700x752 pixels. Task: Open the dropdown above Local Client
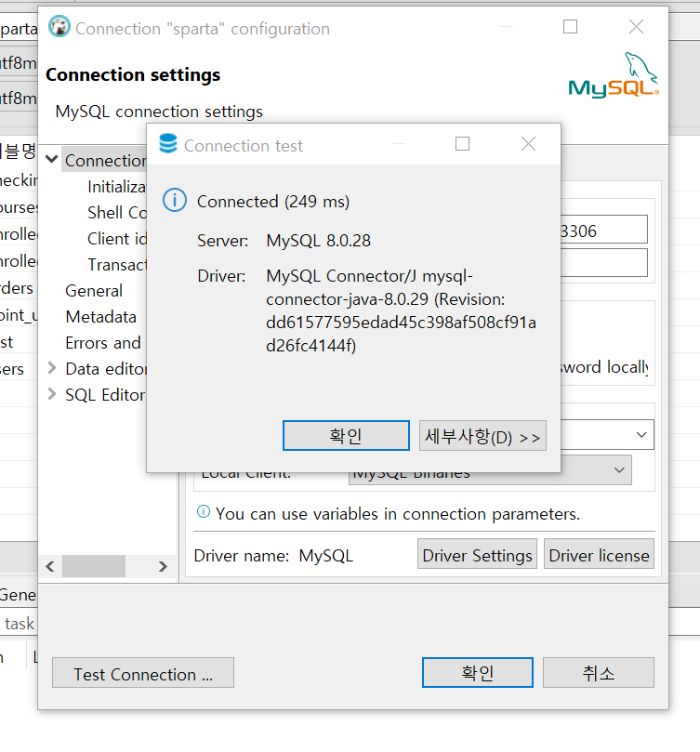641,434
